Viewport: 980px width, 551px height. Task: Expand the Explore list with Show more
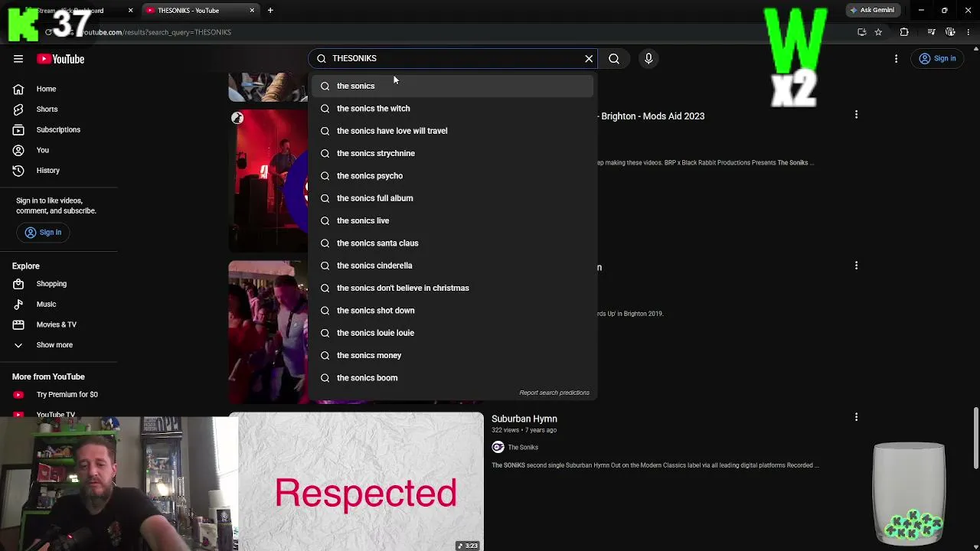point(54,345)
